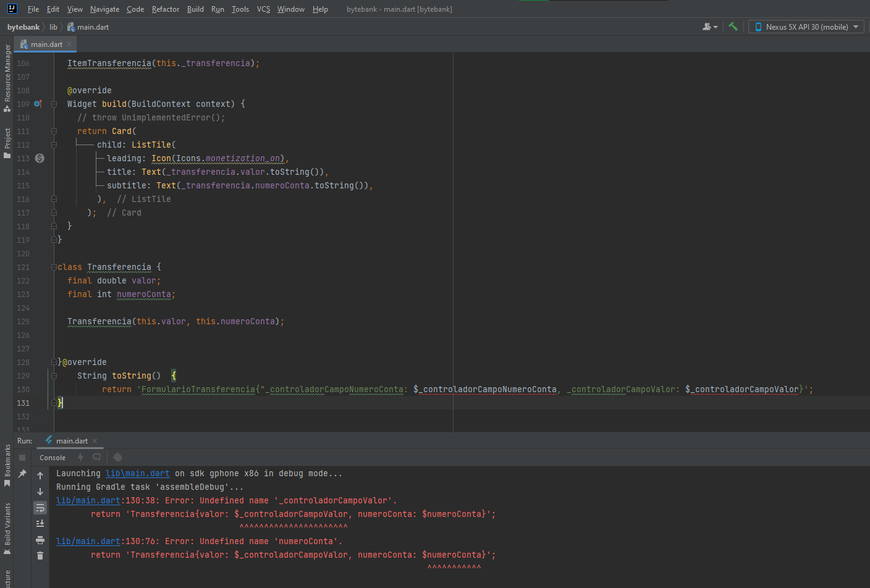Toggle Soft-Wrap in the console
The height and width of the screenshot is (588, 870).
(x=40, y=508)
